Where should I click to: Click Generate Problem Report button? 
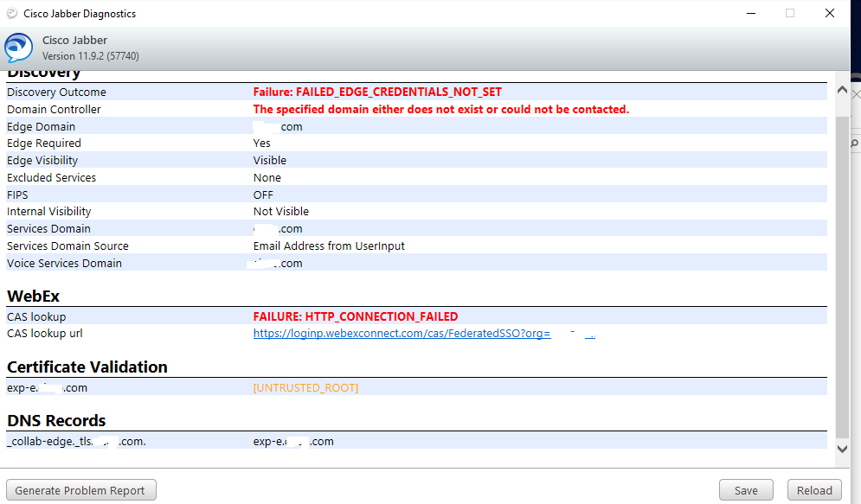click(x=81, y=490)
